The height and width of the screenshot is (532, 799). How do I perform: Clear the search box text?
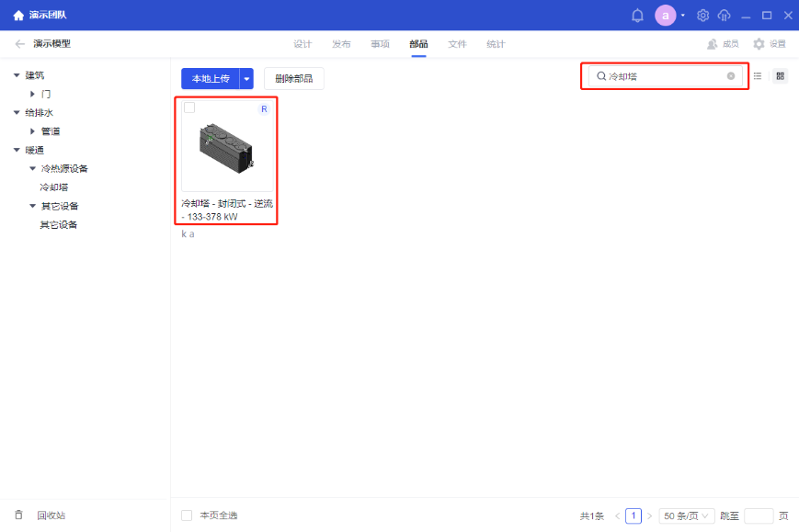coord(731,76)
